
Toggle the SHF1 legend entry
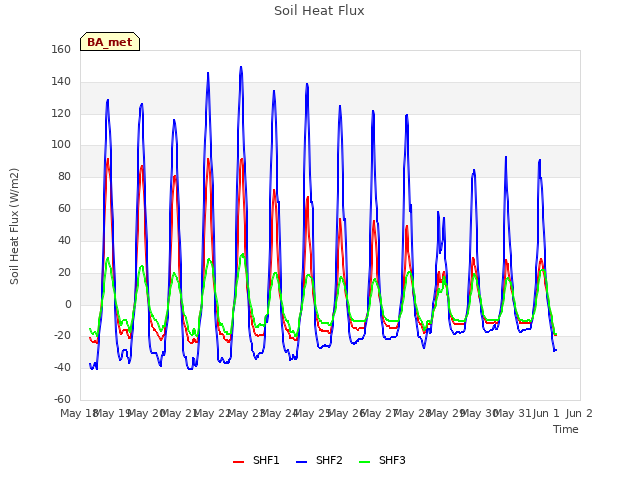click(x=256, y=461)
